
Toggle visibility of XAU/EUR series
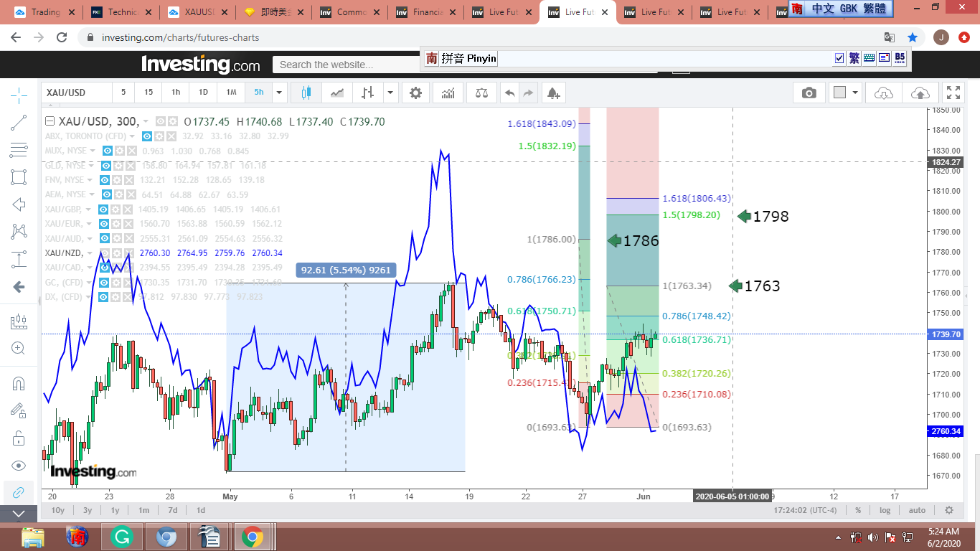(x=103, y=224)
